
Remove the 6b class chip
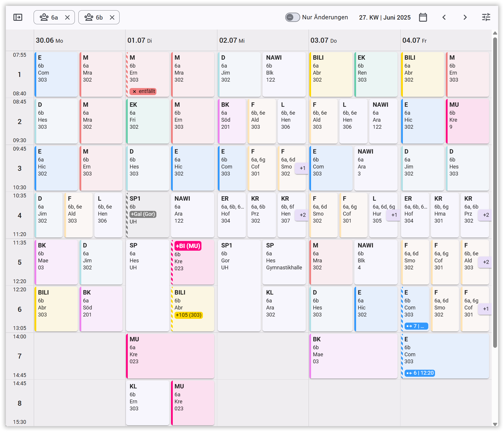(x=112, y=18)
